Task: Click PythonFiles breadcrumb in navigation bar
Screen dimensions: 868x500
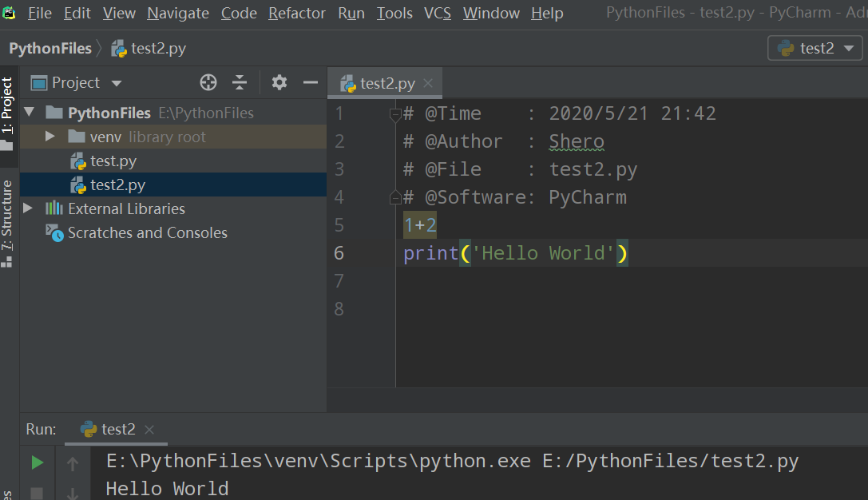Action: 50,49
